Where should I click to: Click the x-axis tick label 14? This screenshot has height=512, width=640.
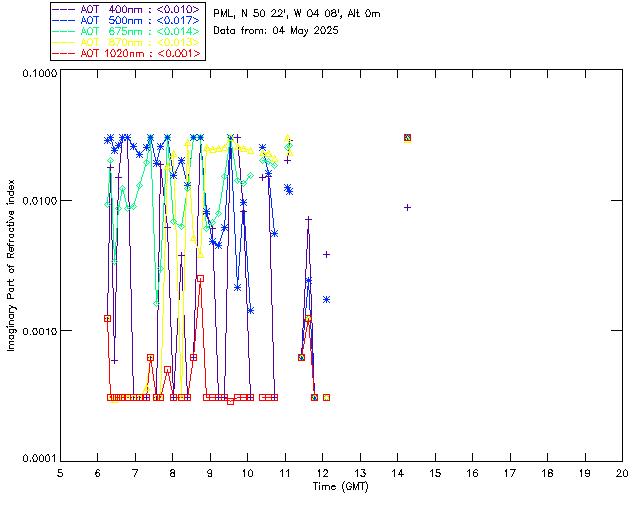pyautogui.click(x=397, y=473)
